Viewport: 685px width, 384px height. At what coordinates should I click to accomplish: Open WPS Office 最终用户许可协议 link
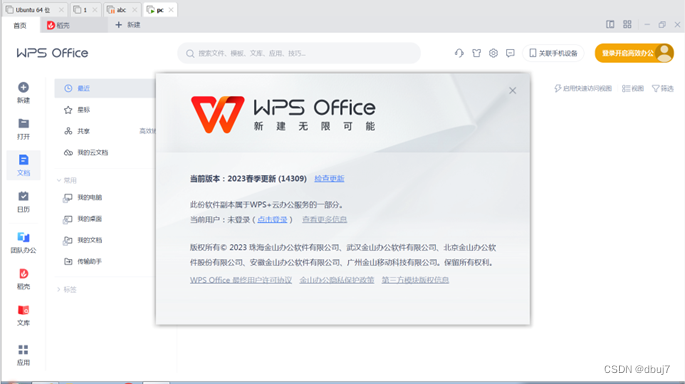[x=241, y=280]
